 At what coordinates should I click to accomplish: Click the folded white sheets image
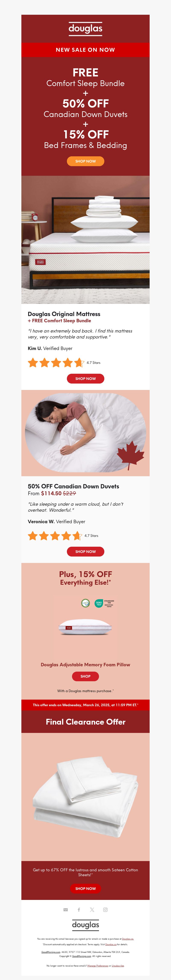coord(85,797)
